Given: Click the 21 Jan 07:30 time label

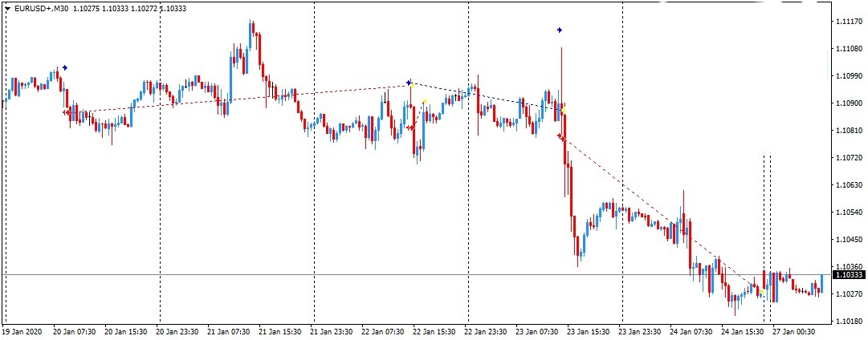Looking at the screenshot, I should point(229,332).
